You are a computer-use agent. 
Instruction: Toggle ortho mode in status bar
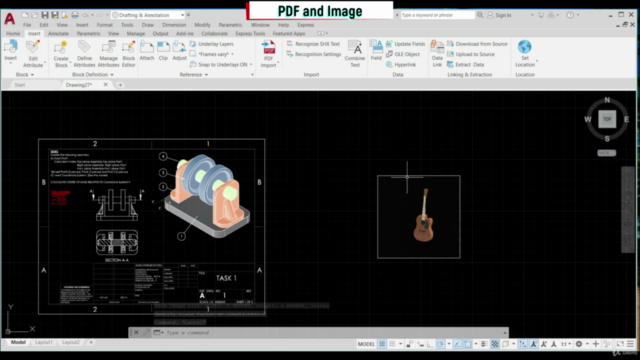[x=430, y=344]
